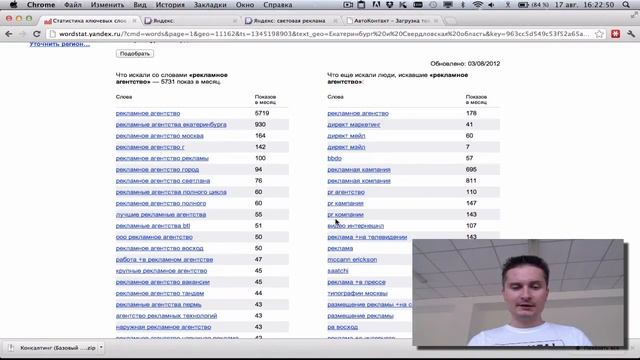
Task: Open the реклама в прессе link
Action: pos(356,282)
